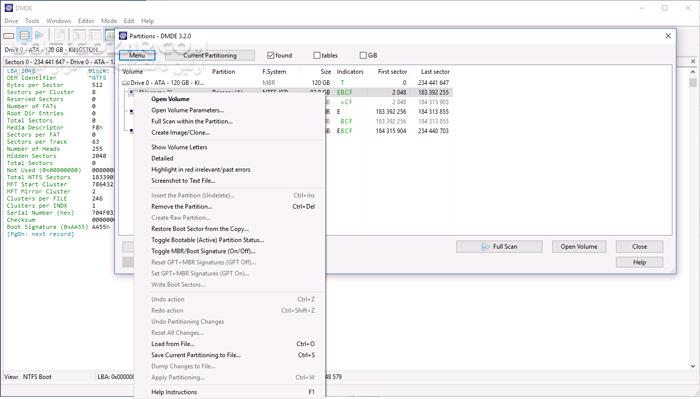Click the partitions toolbar icon
Image resolution: width=700 pixels, height=399 pixels.
point(24,35)
